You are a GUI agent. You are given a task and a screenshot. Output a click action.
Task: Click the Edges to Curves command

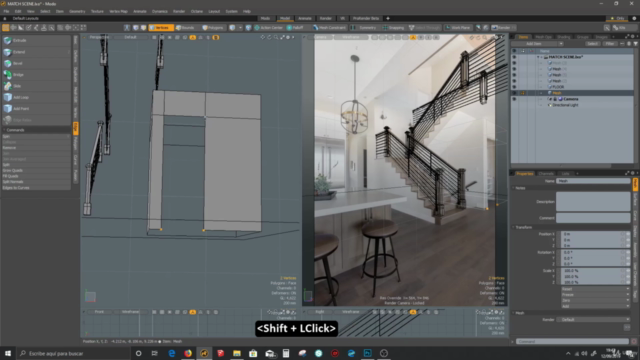pos(36,188)
